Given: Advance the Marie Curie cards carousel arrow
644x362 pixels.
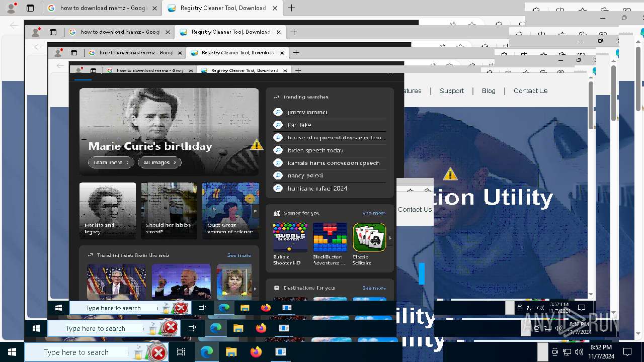Looking at the screenshot, I should tap(255, 211).
